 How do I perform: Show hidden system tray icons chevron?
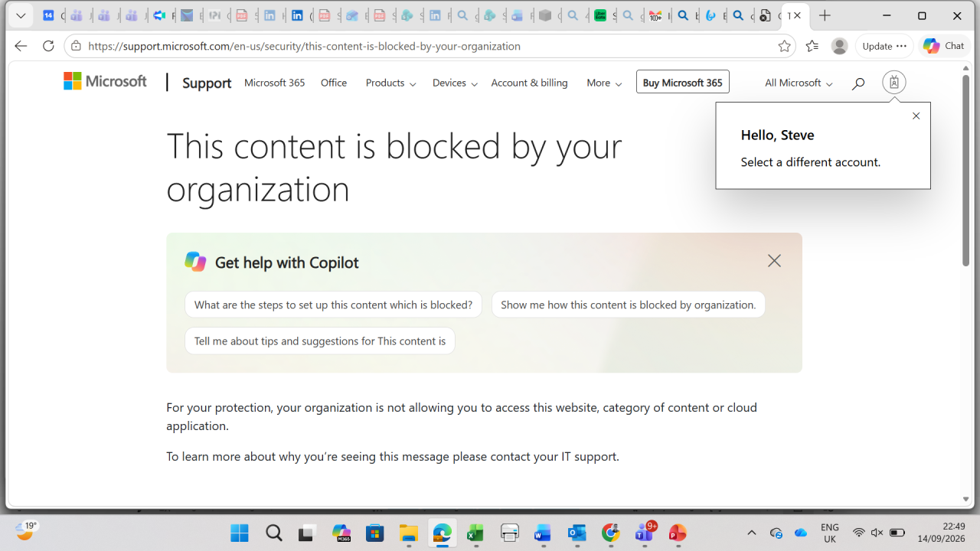tap(751, 533)
